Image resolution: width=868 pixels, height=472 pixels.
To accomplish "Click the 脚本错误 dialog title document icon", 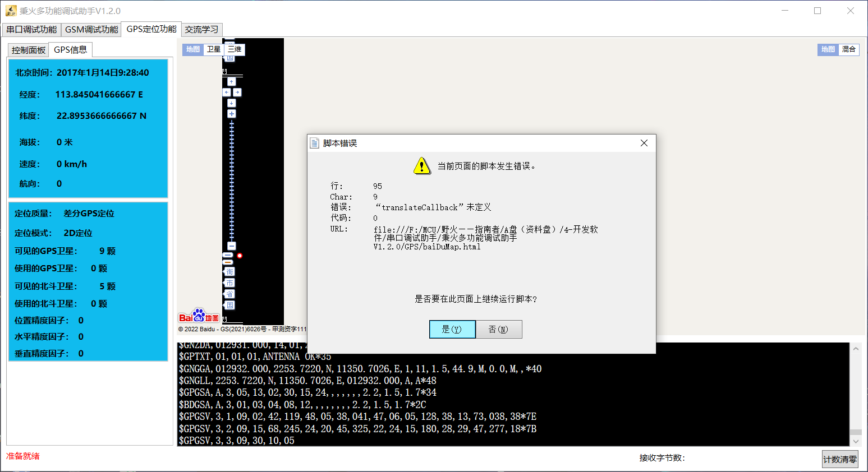I will pyautogui.click(x=315, y=143).
